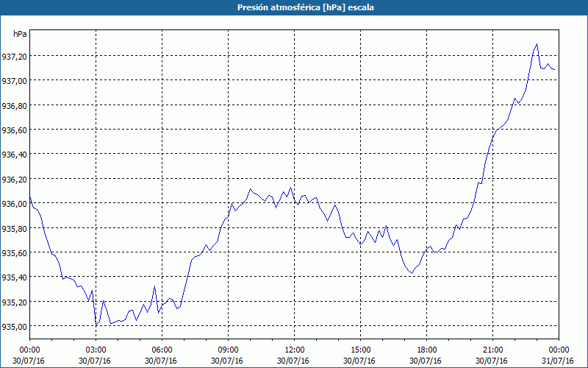This screenshot has width=588, height=368.
Task: Click the pressure curve peak above 937,20
Action: [537, 44]
